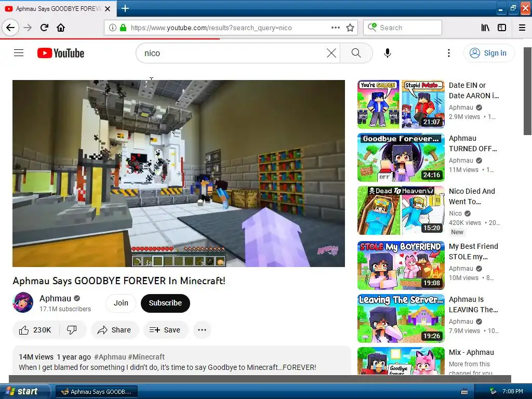532x399 pixels.
Task: Click the #Minecraft hashtag
Action: [146, 357]
